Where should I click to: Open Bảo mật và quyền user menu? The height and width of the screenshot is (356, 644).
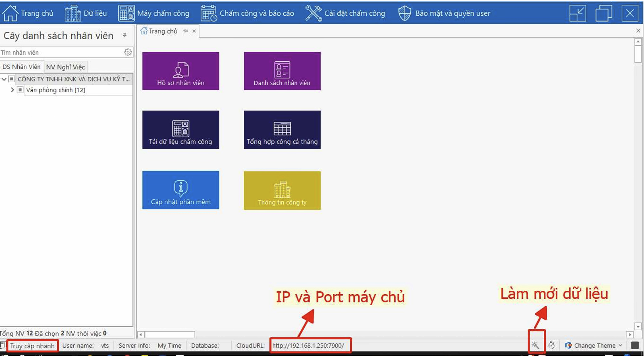click(x=452, y=13)
